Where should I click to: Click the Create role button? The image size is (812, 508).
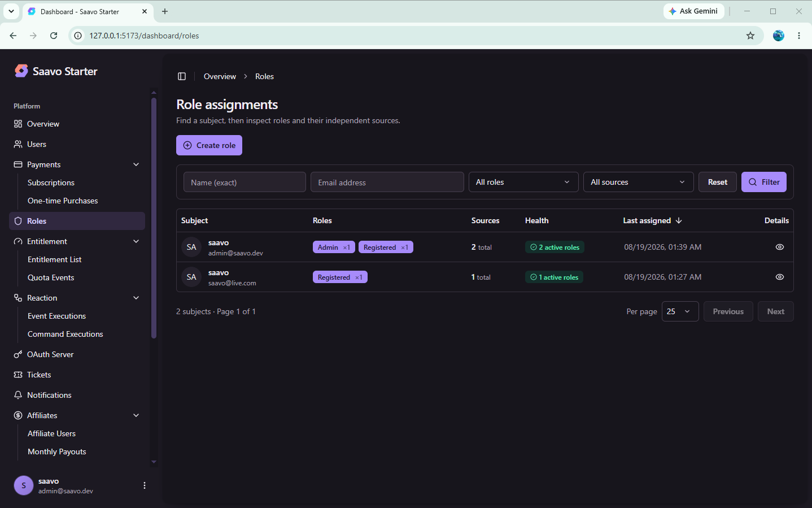[209, 145]
